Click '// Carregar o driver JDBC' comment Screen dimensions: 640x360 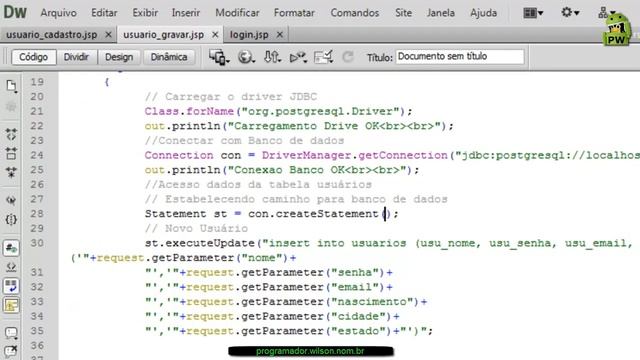click(231, 97)
